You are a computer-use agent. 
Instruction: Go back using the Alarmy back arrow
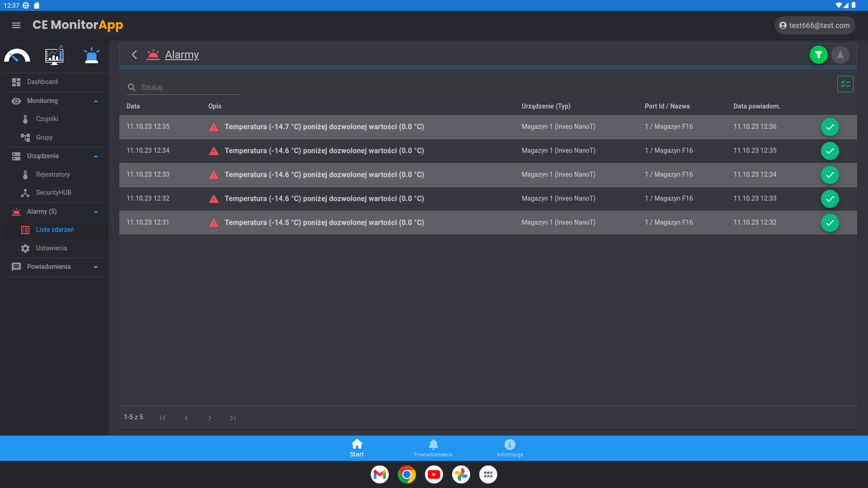(134, 55)
